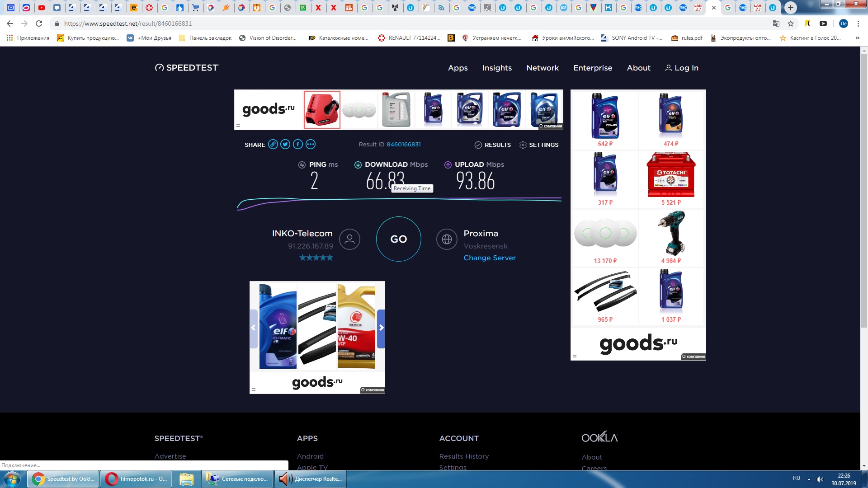This screenshot has height=488, width=868.
Task: Open the TOTACHI battery 5 521 ₽ product
Action: pos(671,179)
